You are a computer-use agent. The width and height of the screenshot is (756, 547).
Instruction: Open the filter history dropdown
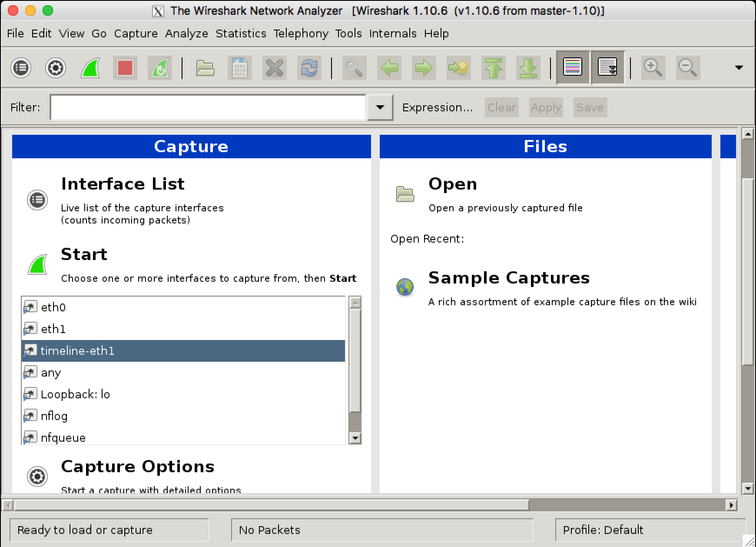(380, 107)
